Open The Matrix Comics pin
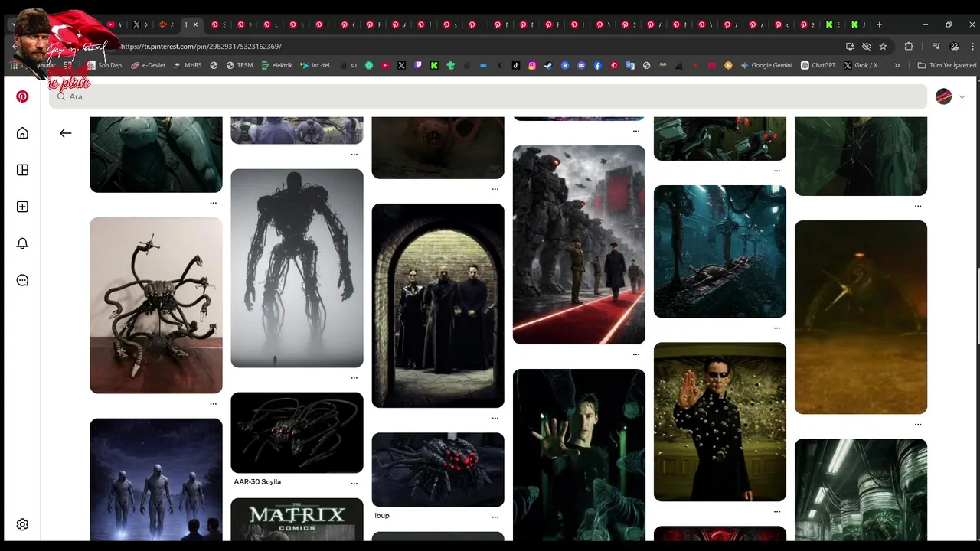The height and width of the screenshot is (551, 980). pos(297,520)
